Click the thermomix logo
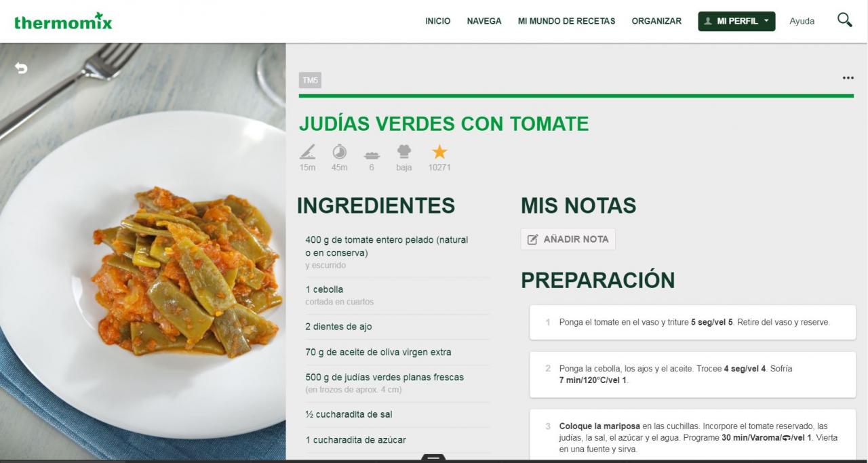Viewport: 868px width, 463px height. [x=63, y=21]
